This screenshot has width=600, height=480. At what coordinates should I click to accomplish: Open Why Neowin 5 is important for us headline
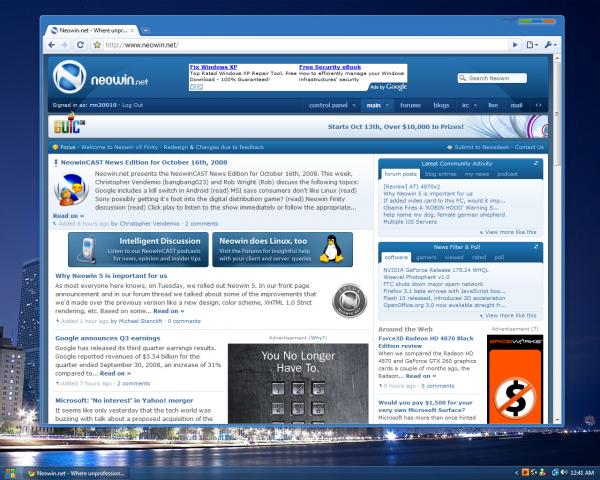(x=111, y=276)
